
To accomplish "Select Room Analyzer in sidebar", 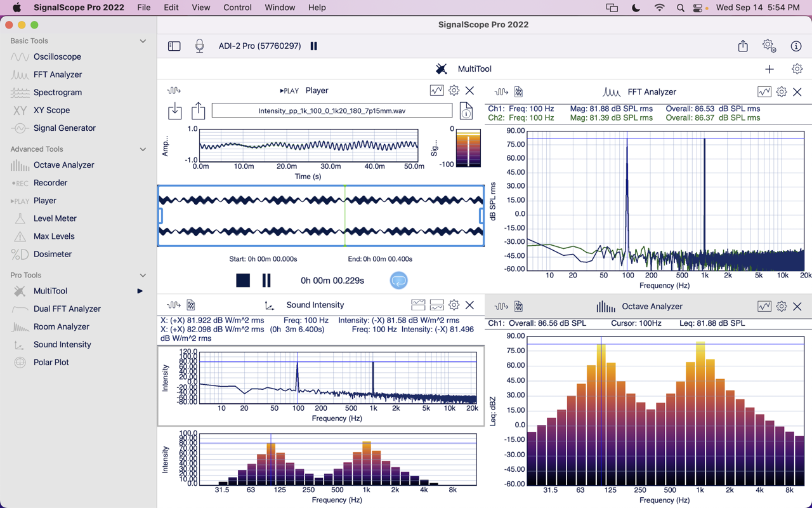I will pos(62,326).
